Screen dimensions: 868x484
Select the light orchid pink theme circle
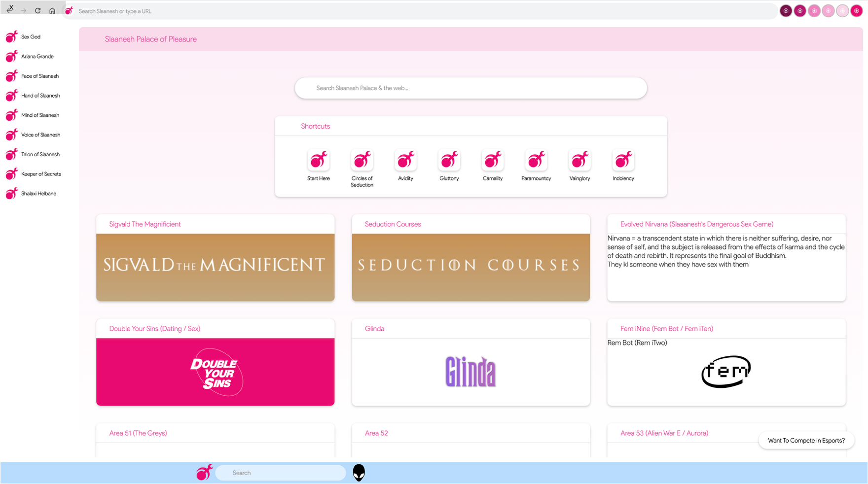pyautogui.click(x=814, y=11)
